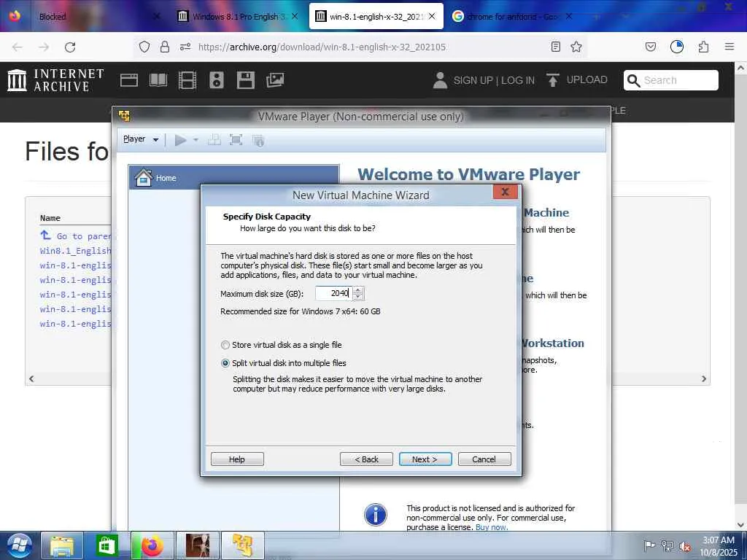This screenshot has width=747, height=560.
Task: Open the Internet Archive Audio speaker icon
Action: (216, 80)
